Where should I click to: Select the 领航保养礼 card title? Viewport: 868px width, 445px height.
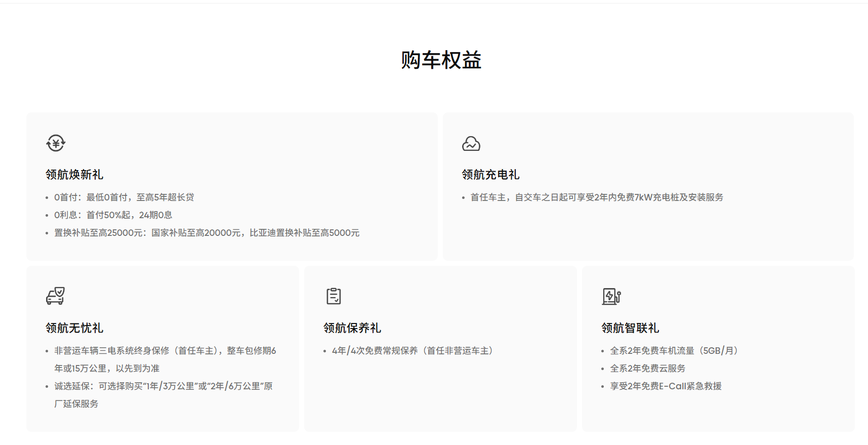tap(352, 328)
